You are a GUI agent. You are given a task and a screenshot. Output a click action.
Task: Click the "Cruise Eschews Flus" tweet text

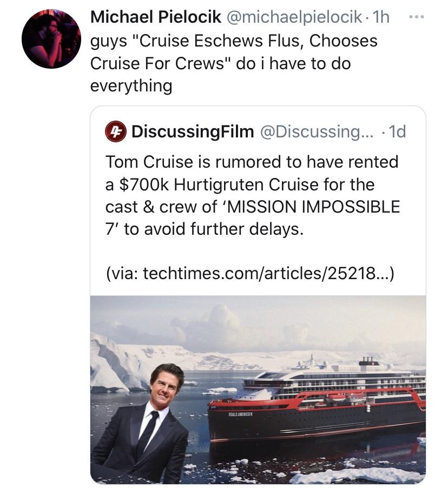[234, 41]
